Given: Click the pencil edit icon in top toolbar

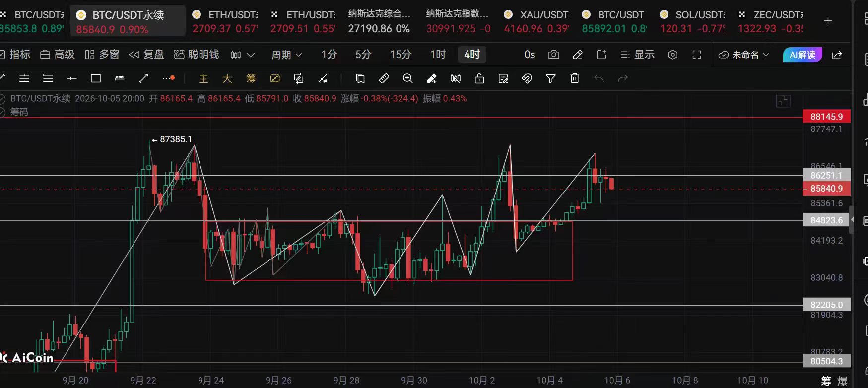Looking at the screenshot, I should tap(578, 55).
